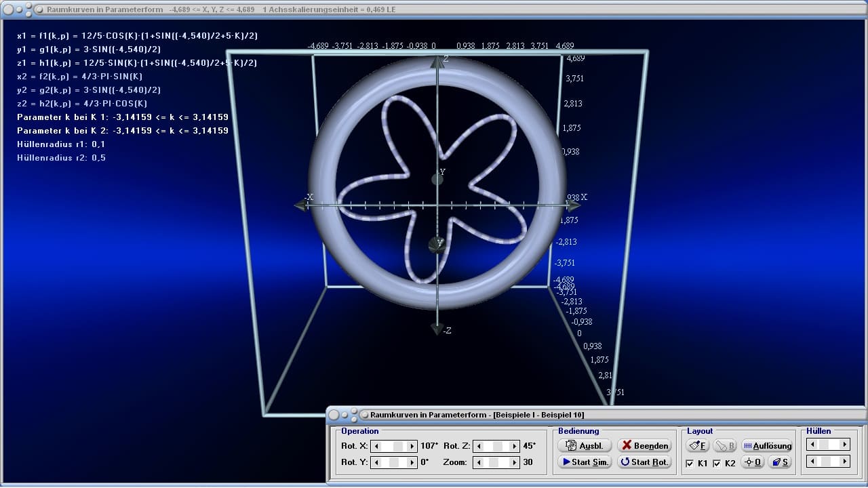The height and width of the screenshot is (488, 868).
Task: Start the simulation with Start Sim.
Action: point(585,462)
